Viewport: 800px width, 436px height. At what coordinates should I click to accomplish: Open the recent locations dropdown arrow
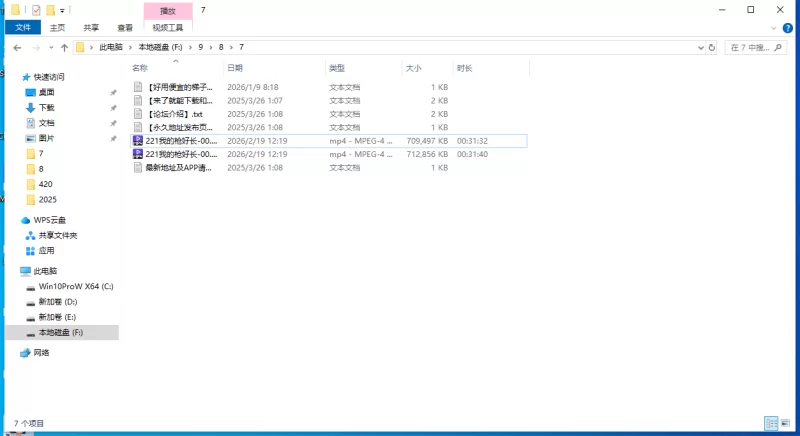[51, 47]
